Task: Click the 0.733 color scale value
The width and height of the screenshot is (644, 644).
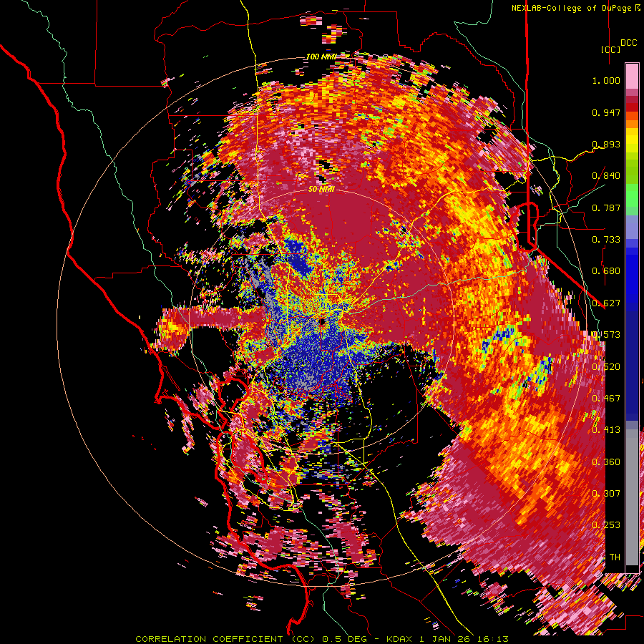Action: [606, 240]
